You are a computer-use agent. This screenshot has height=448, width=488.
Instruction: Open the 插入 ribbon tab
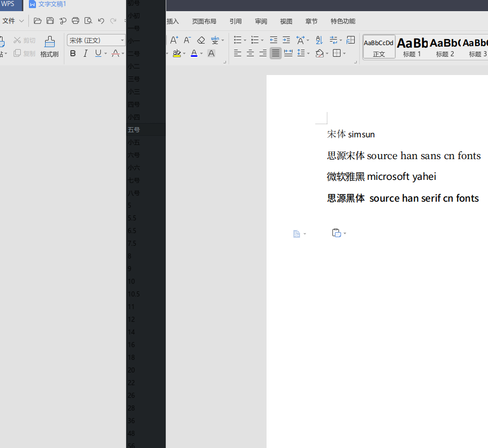pyautogui.click(x=173, y=21)
